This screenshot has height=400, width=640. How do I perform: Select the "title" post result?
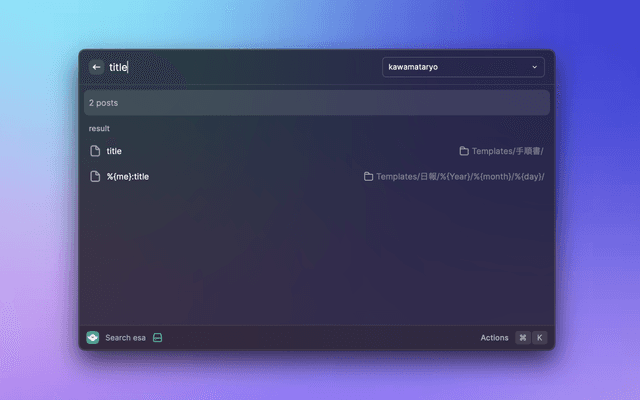114,151
